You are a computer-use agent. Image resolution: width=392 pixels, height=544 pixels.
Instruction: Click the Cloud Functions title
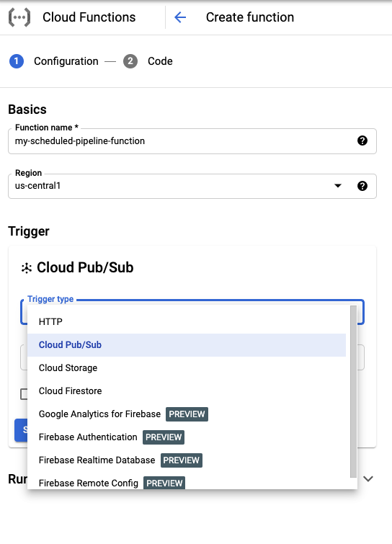[x=89, y=17]
